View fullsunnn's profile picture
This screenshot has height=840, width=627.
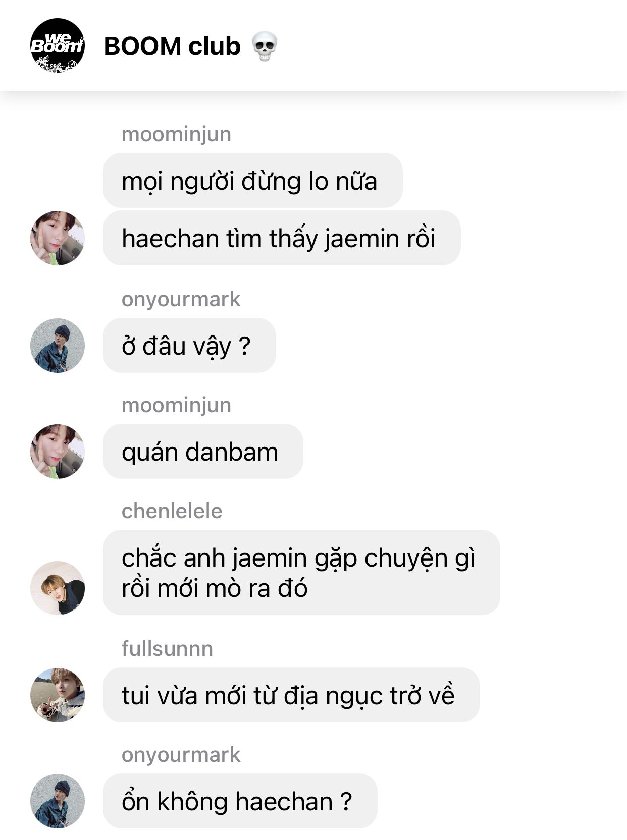tap(58, 695)
